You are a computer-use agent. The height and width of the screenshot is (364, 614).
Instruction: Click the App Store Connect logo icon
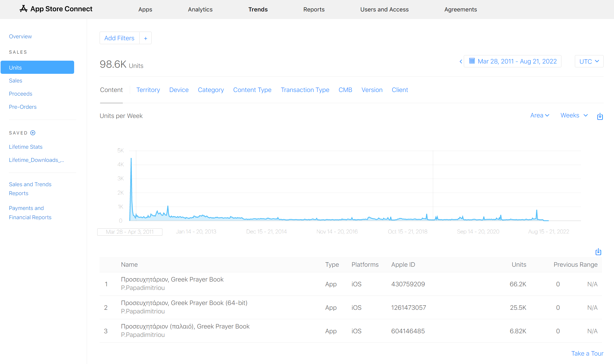[x=23, y=9]
